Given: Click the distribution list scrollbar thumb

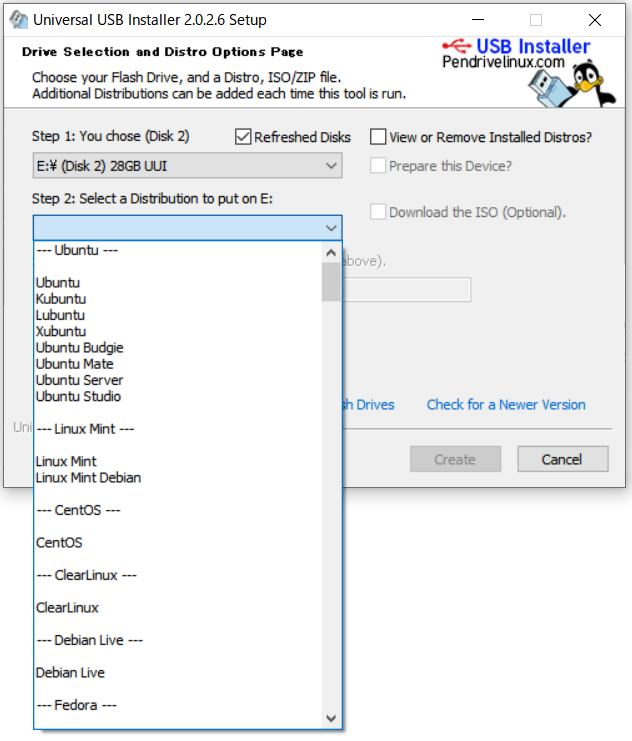Looking at the screenshot, I should 331,282.
